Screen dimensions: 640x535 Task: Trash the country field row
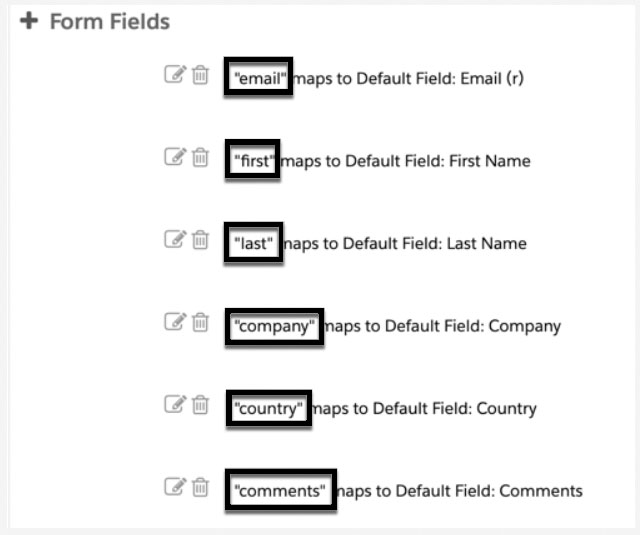pos(200,404)
